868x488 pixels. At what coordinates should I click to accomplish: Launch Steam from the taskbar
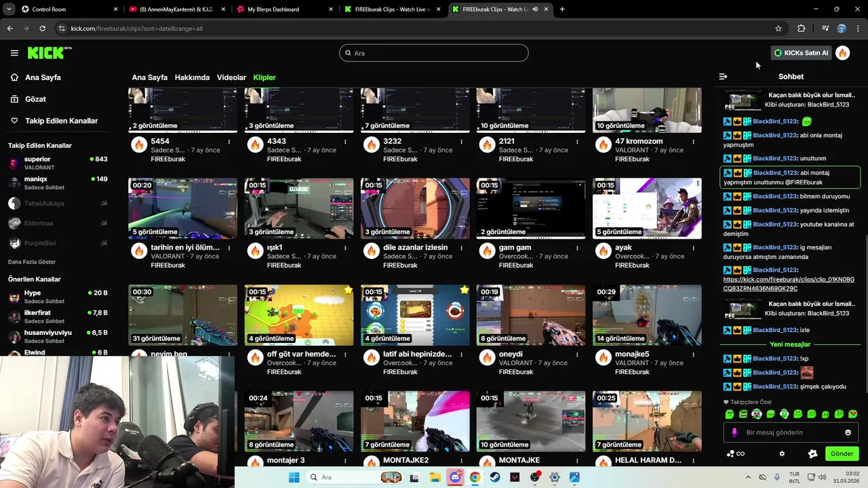point(494,477)
